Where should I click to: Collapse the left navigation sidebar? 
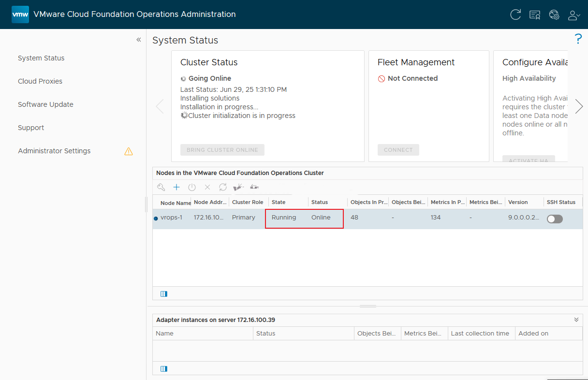tap(139, 40)
